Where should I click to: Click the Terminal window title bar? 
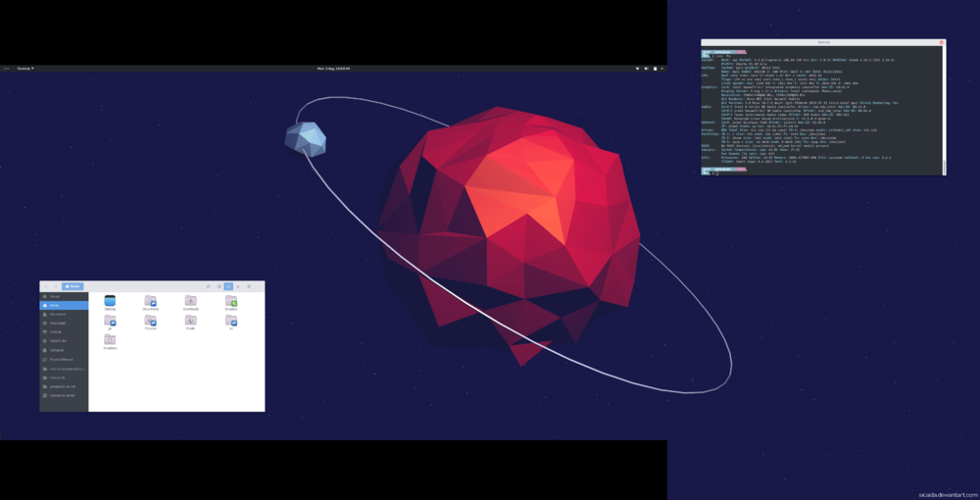(824, 42)
